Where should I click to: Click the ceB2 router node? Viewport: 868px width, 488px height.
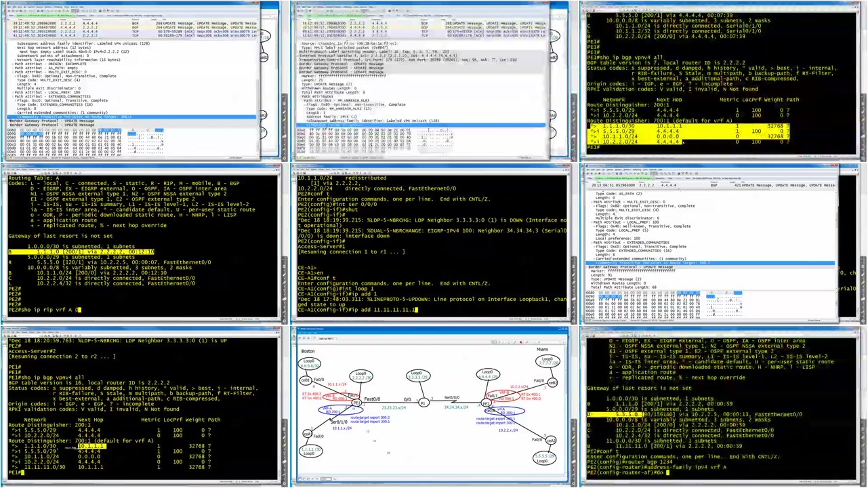click(551, 383)
